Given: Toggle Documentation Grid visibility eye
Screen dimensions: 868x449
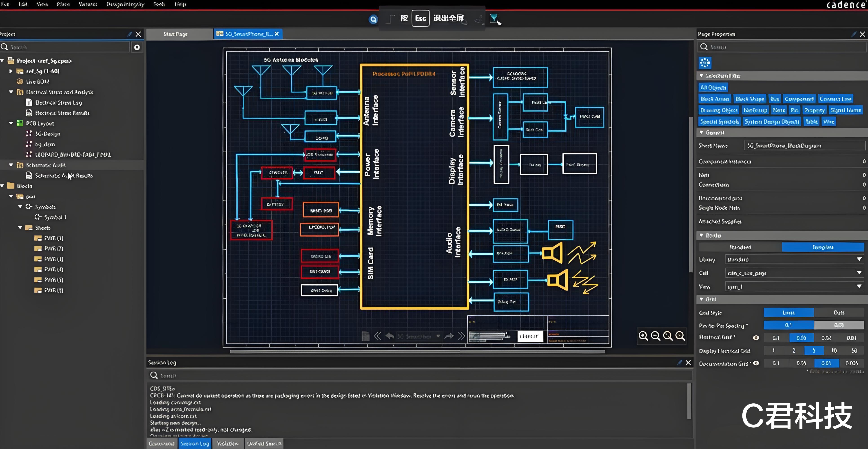Looking at the screenshot, I should pyautogui.click(x=756, y=363).
